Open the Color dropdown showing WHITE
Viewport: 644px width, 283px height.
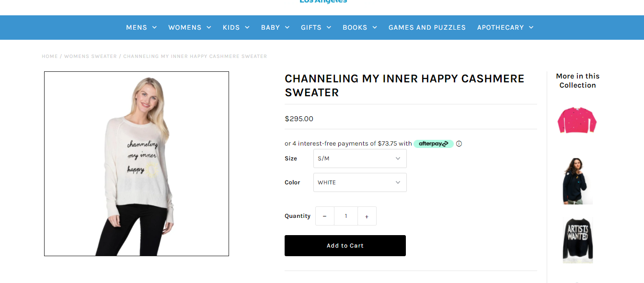tap(360, 182)
